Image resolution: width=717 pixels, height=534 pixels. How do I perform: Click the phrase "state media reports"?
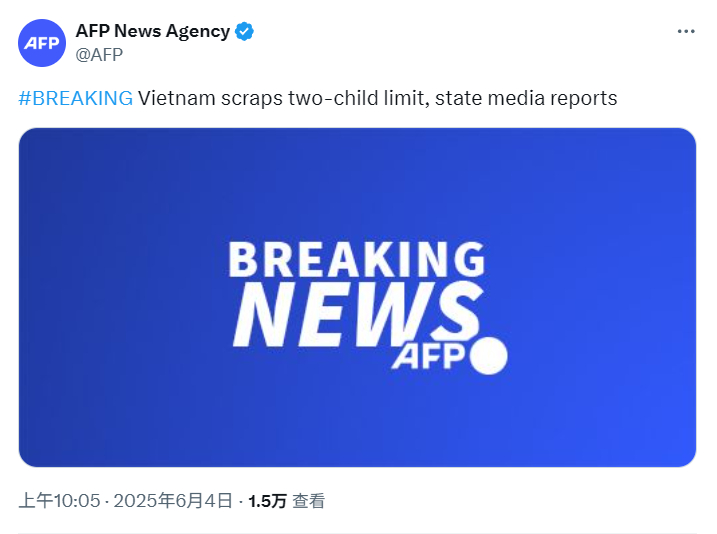[x=526, y=98]
